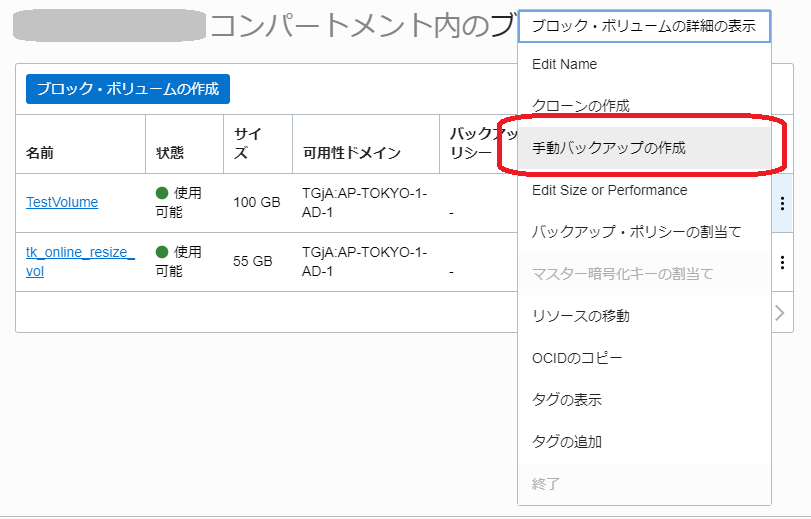Open three-dot menu for tk_online_resize_vol row
The width and height of the screenshot is (811, 519).
782,263
